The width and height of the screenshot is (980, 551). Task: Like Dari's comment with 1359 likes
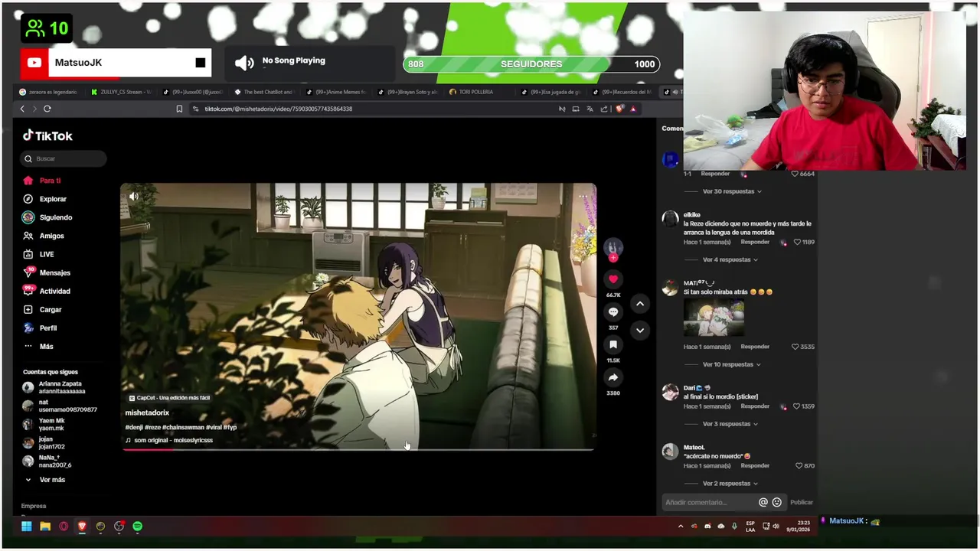(x=797, y=406)
